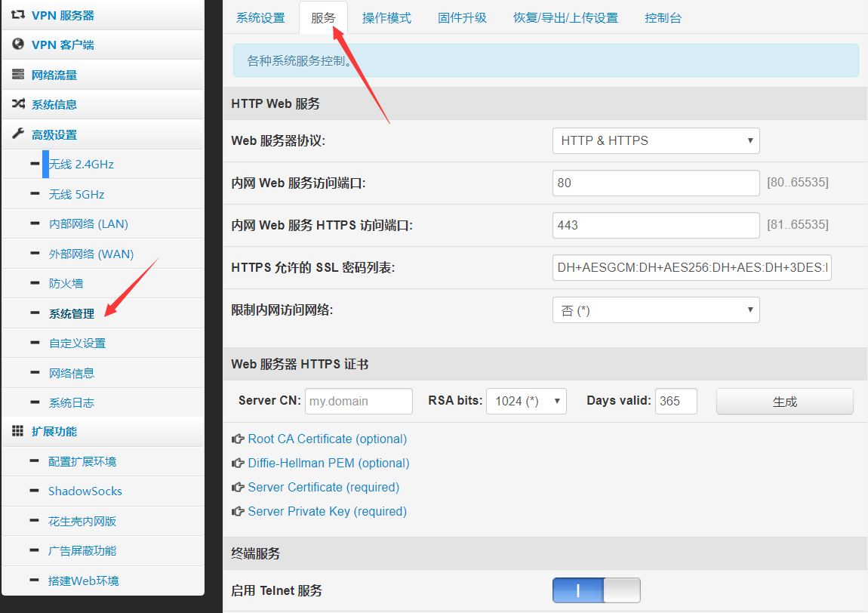Open 无线 5GHz settings
Screen dimensions: 868x613
tap(77, 194)
